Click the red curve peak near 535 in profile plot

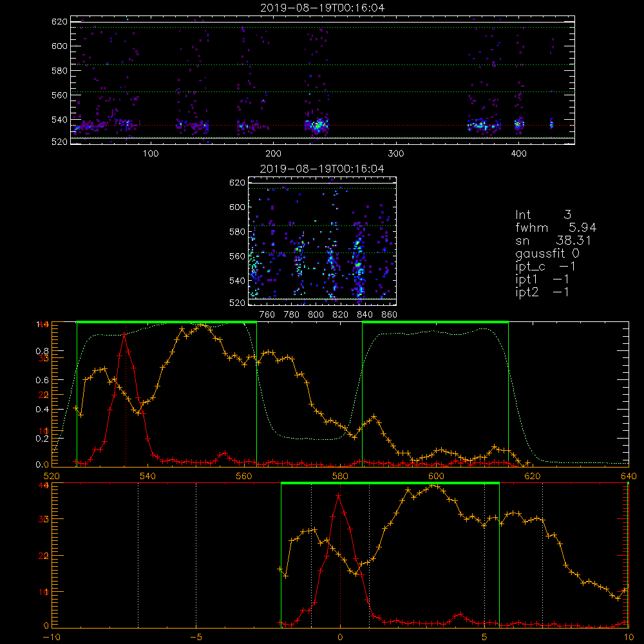[x=124, y=335]
